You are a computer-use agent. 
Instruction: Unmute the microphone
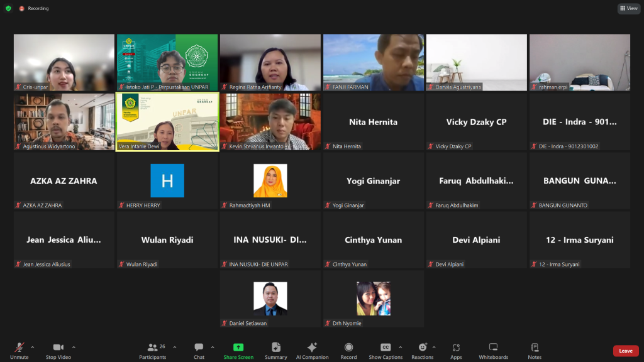[x=19, y=351]
